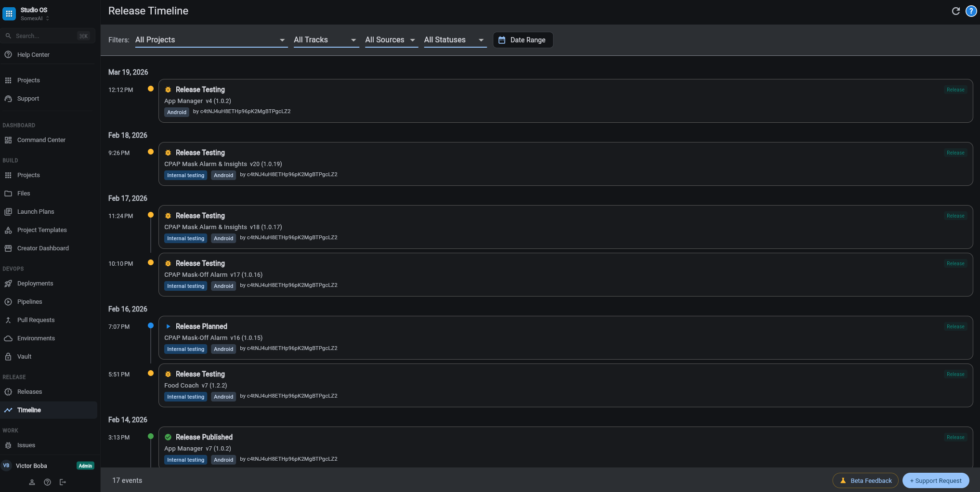Click the sign-out icon near Victor Boba

(63, 482)
